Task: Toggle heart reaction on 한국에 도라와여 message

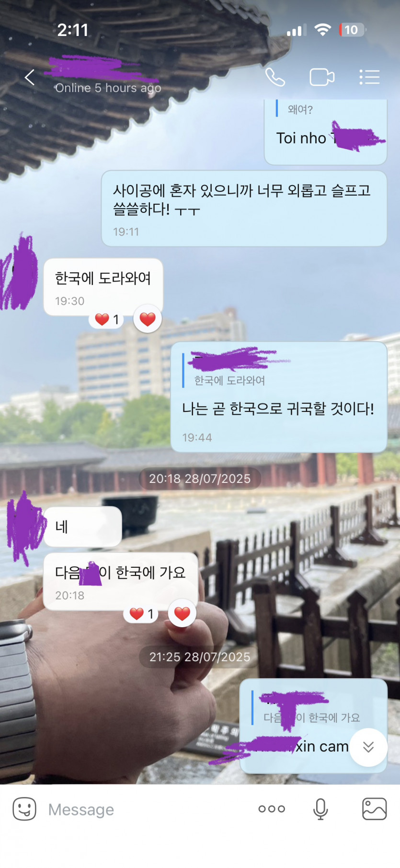Action: point(148,319)
